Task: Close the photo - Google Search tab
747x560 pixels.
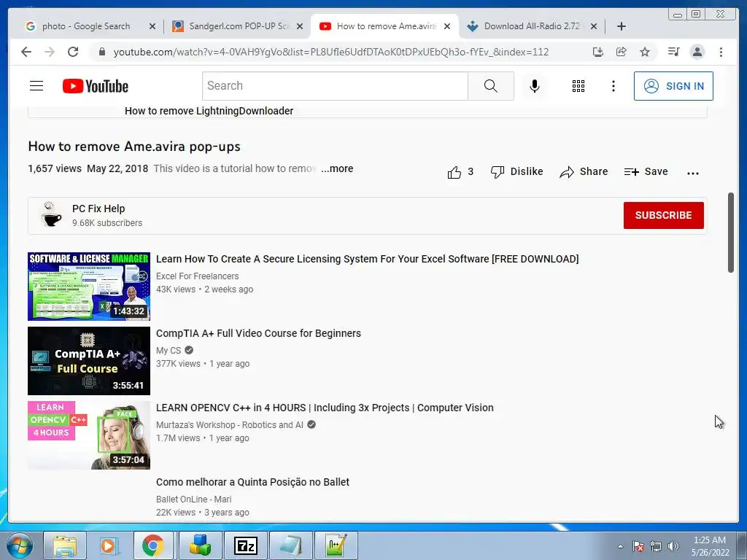Action: 152,26
